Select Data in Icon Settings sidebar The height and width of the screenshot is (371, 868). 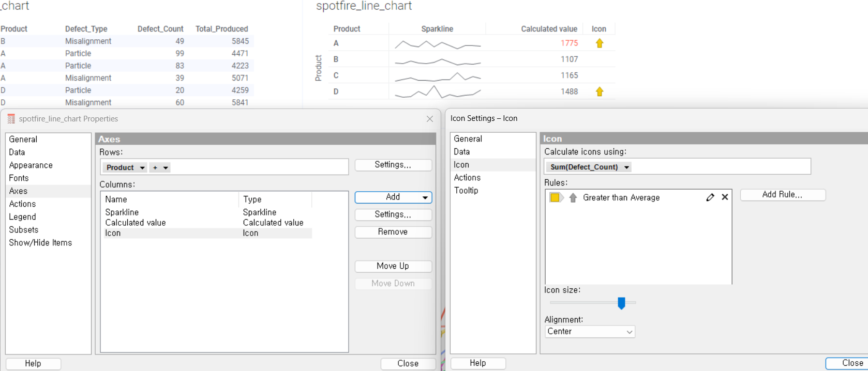coord(462,152)
